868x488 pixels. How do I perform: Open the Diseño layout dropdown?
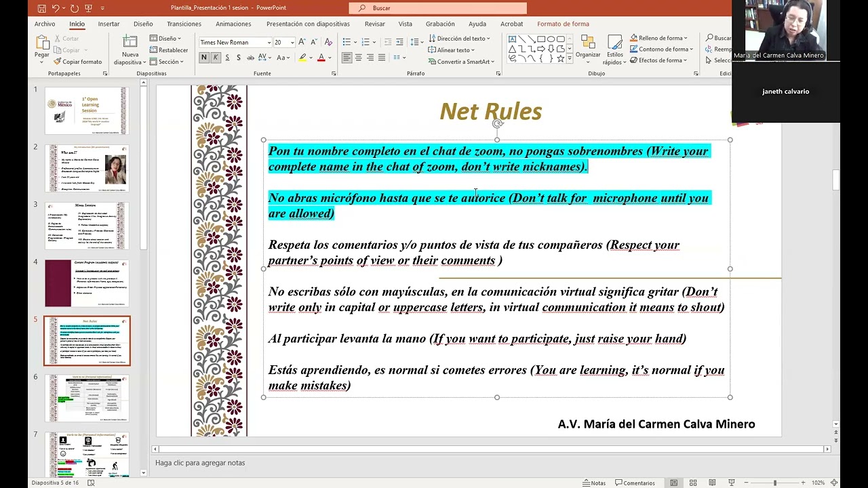coord(165,39)
